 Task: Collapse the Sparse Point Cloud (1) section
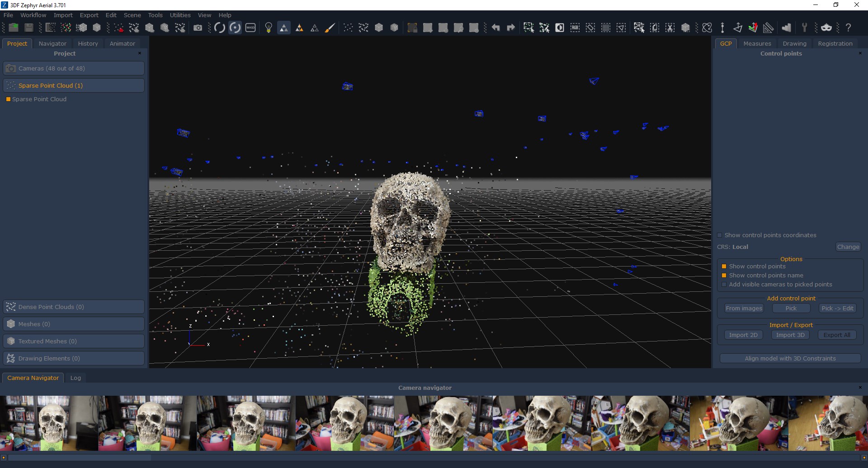tap(74, 85)
